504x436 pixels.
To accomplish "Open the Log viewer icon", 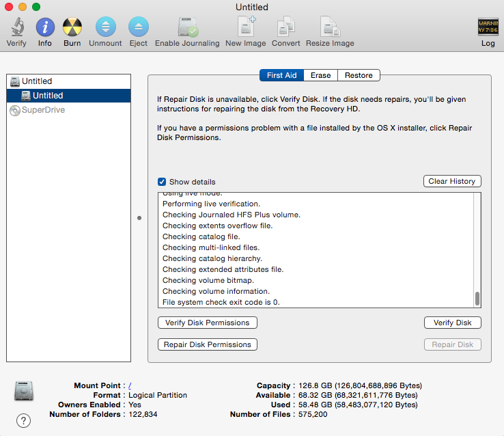I will (488, 27).
